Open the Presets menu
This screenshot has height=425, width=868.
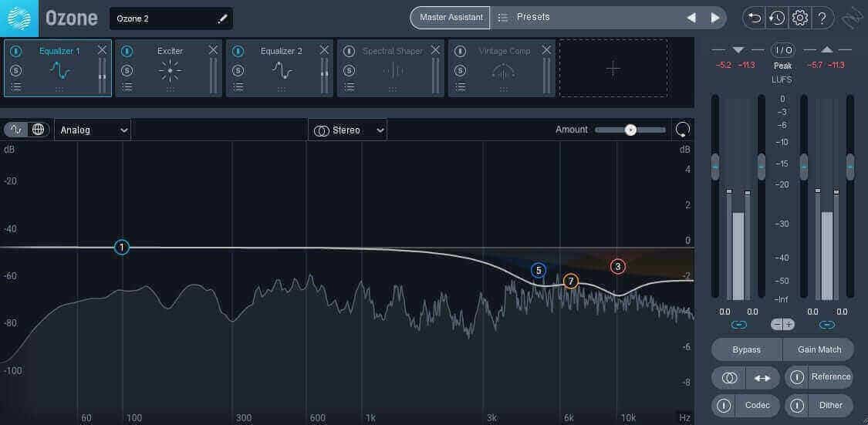[533, 17]
